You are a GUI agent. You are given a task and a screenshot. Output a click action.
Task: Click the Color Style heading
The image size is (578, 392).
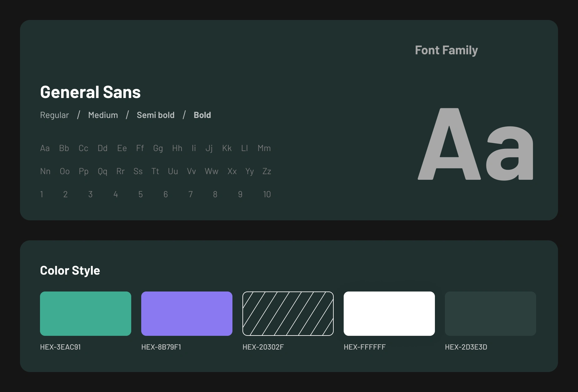pos(70,271)
